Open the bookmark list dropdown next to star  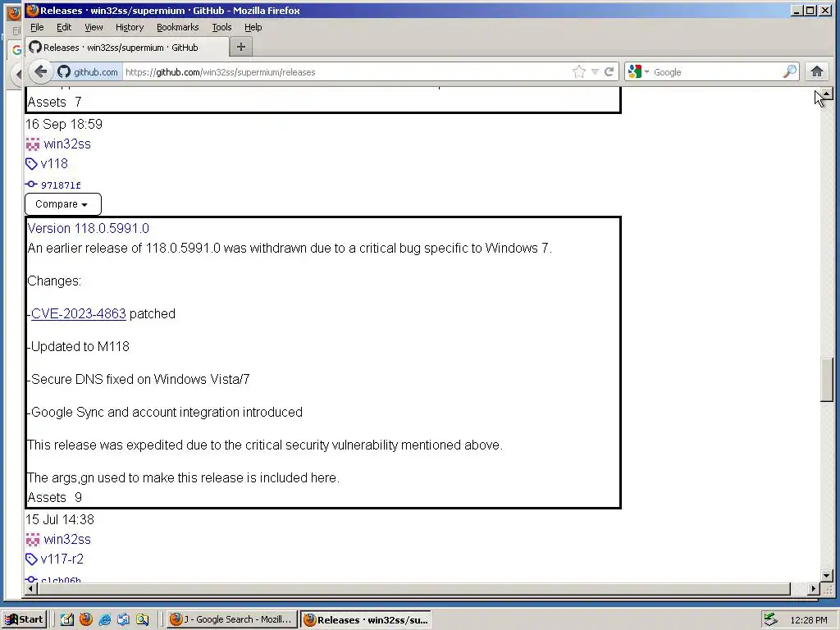(595, 72)
